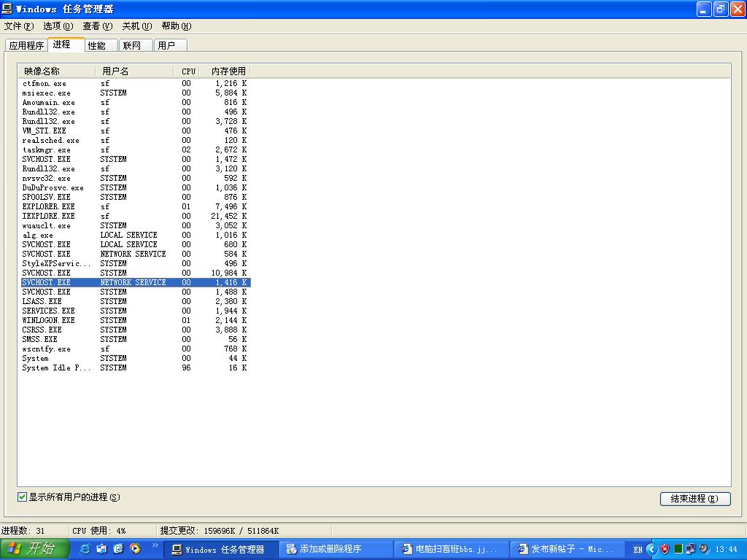Select the Amoumain.exe process row
Viewport: 747px width, 560px height.
point(135,102)
